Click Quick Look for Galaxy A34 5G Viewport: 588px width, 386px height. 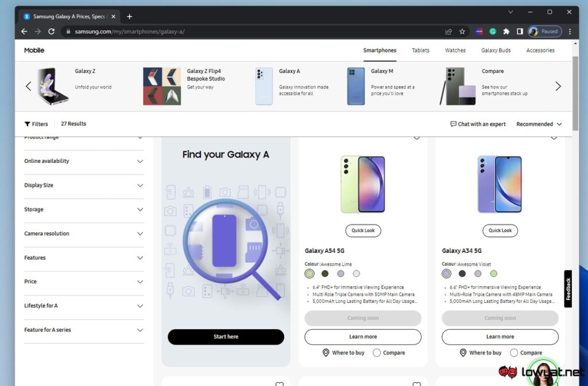(x=500, y=231)
